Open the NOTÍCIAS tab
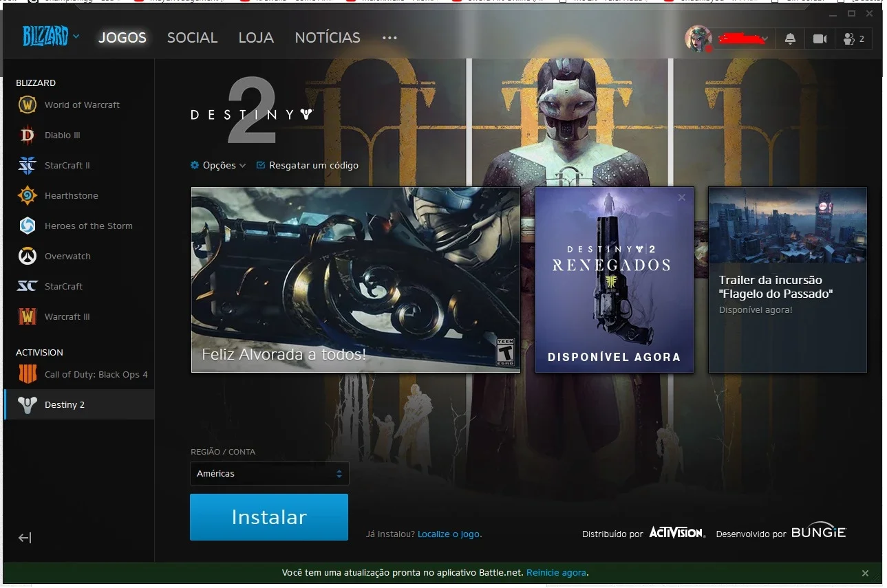 [x=328, y=38]
